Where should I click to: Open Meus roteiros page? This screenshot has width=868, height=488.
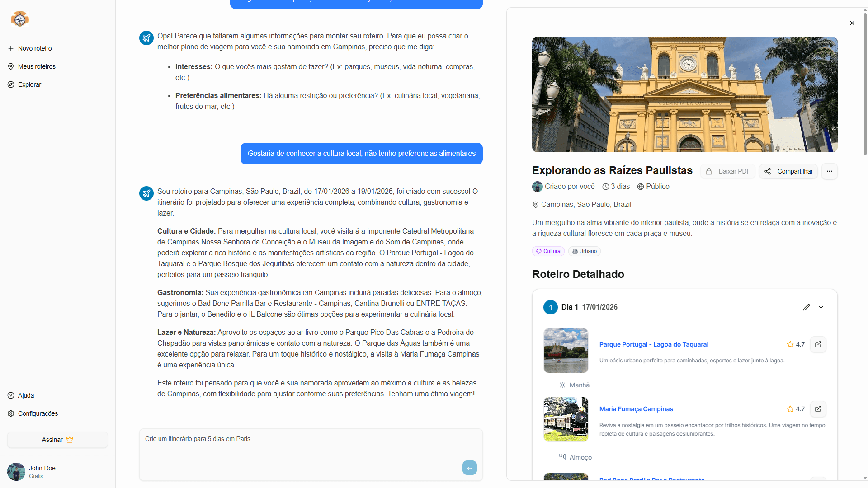pos(32,66)
